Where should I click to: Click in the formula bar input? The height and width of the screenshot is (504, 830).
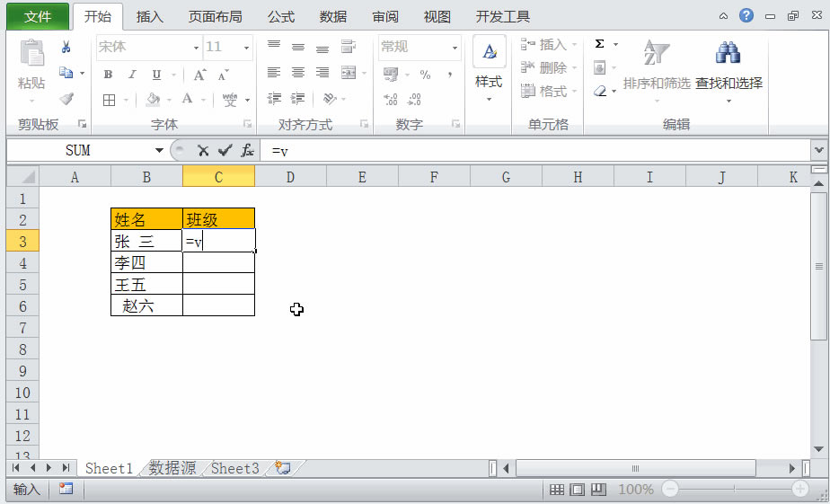534,151
